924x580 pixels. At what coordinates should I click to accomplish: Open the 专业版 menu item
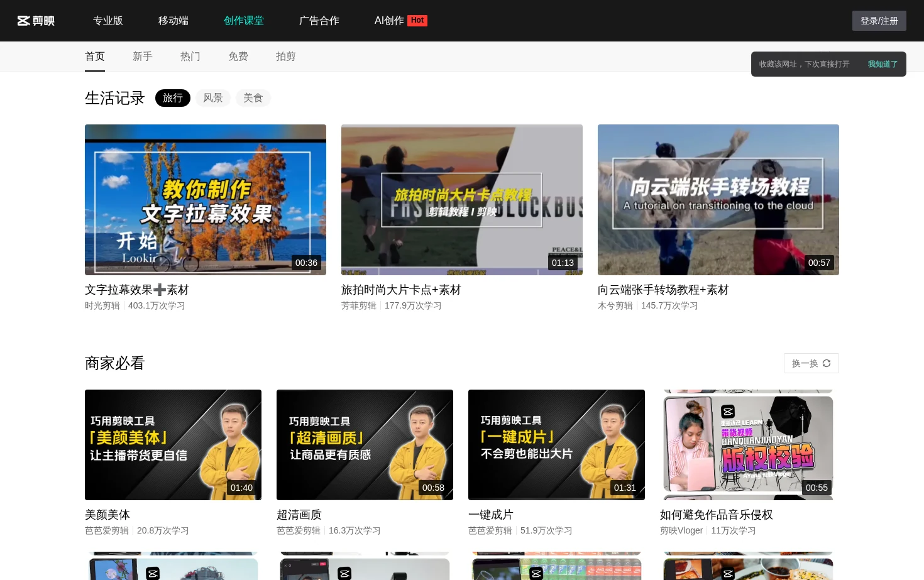click(x=108, y=21)
